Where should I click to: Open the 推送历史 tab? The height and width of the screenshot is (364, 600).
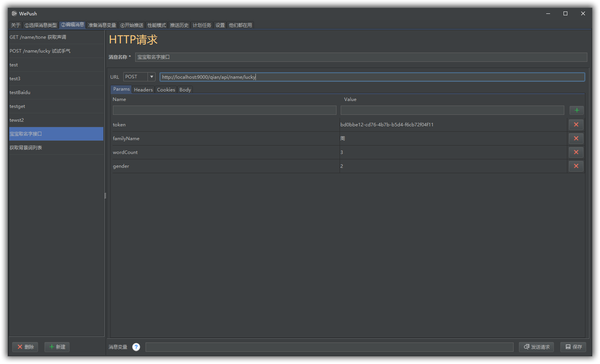coord(179,25)
